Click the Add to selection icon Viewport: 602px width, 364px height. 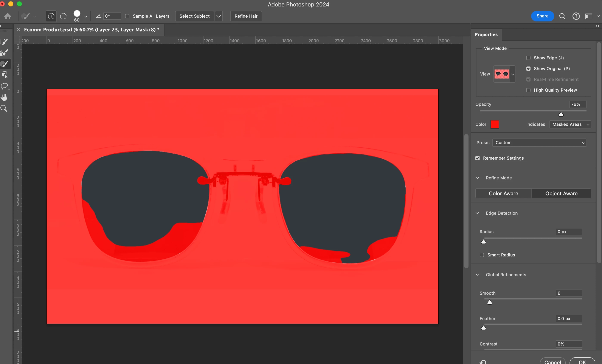(51, 16)
